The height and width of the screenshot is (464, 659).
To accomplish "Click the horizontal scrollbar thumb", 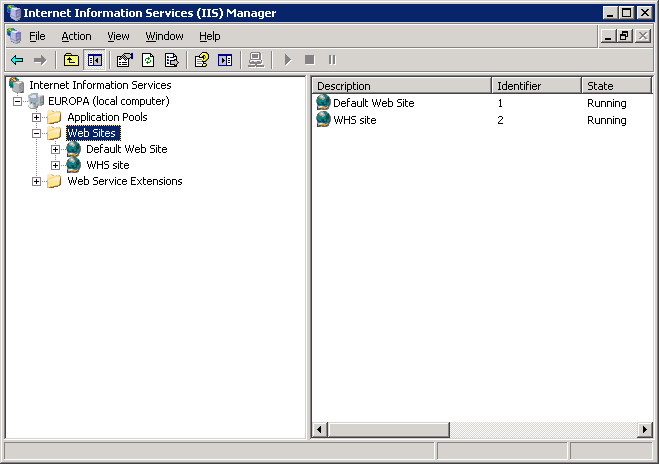I will pos(388,430).
